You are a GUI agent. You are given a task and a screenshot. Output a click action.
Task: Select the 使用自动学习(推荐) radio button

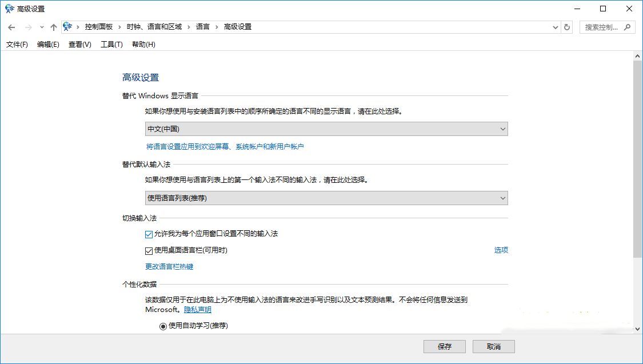tap(163, 326)
